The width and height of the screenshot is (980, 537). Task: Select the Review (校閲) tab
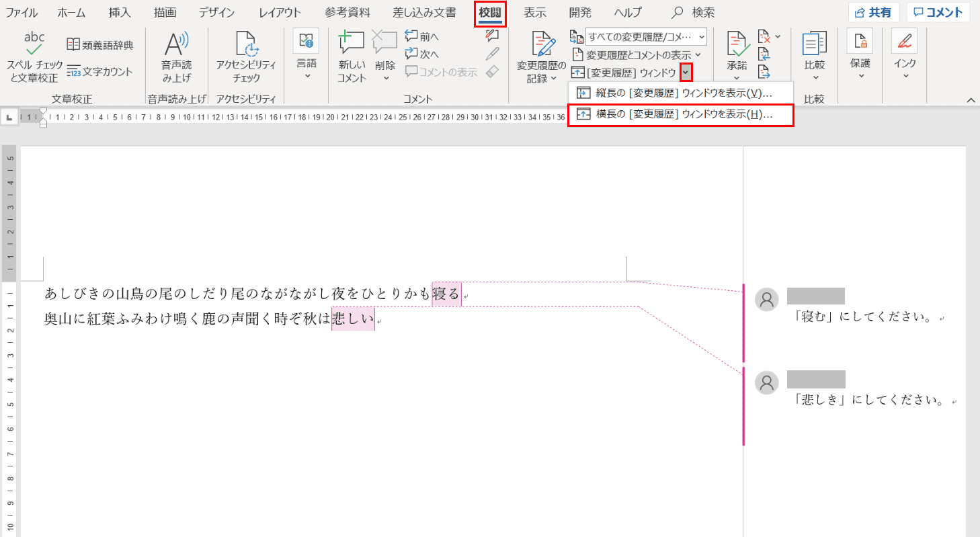coord(490,13)
